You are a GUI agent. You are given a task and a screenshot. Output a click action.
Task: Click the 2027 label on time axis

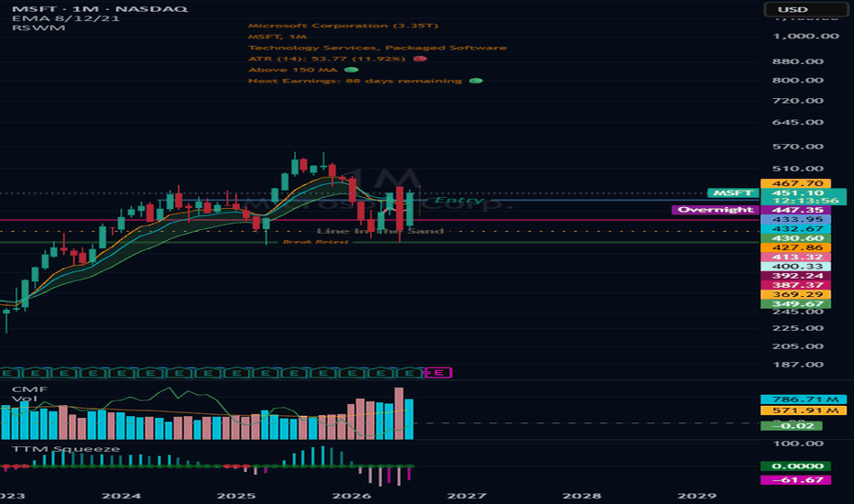[466, 496]
